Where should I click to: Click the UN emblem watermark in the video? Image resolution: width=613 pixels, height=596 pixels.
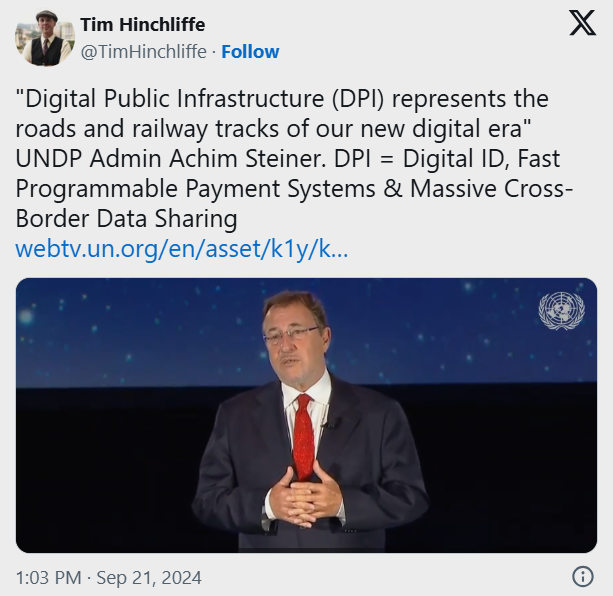561,311
